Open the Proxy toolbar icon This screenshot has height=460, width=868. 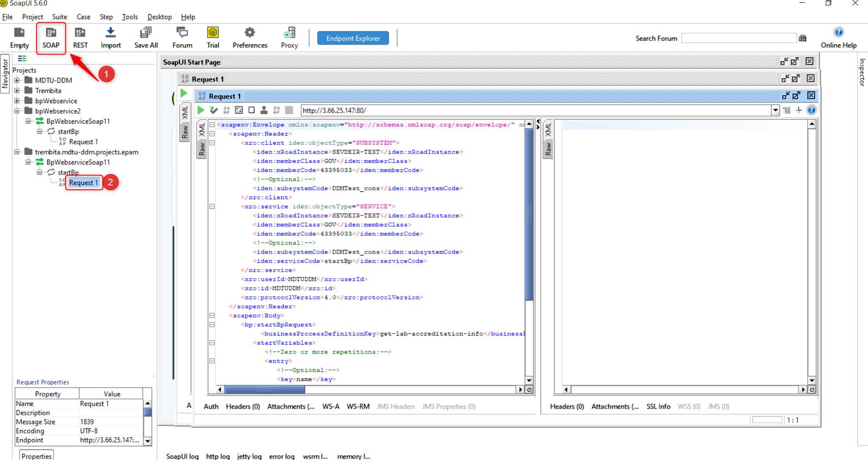tap(289, 37)
